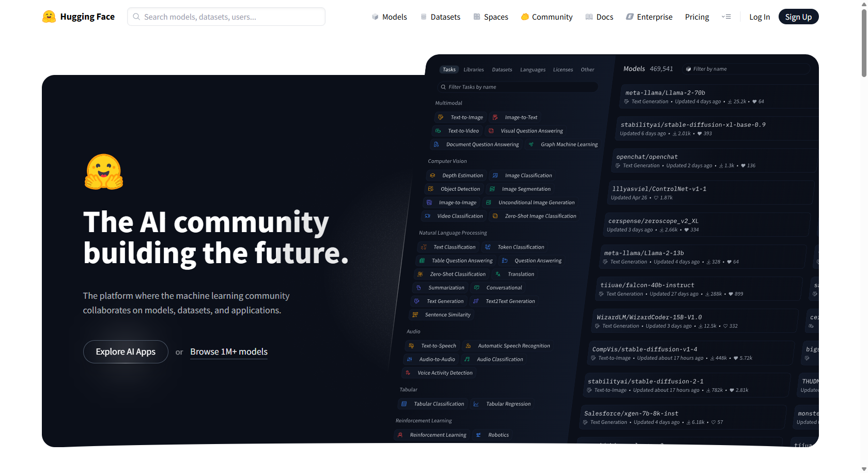Open the lllyasviel/ControlNet-v1-1 model
The image size is (868, 473).
pos(710,192)
